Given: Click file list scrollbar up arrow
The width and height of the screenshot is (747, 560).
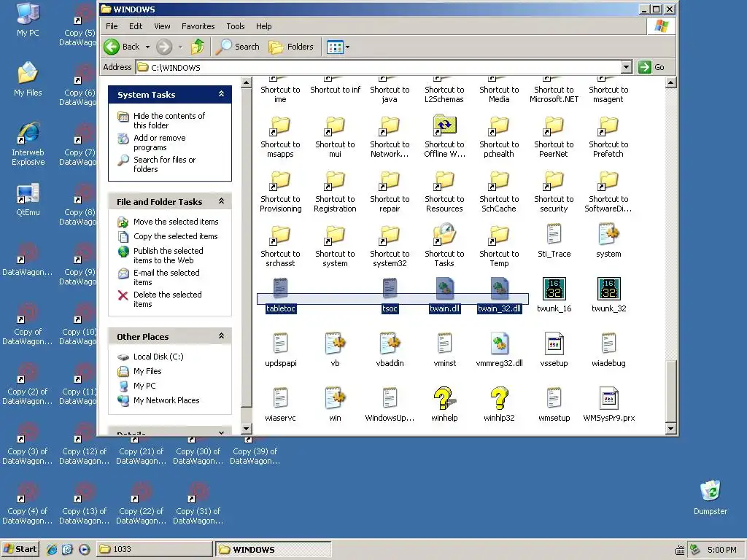Looking at the screenshot, I should tap(670, 83).
